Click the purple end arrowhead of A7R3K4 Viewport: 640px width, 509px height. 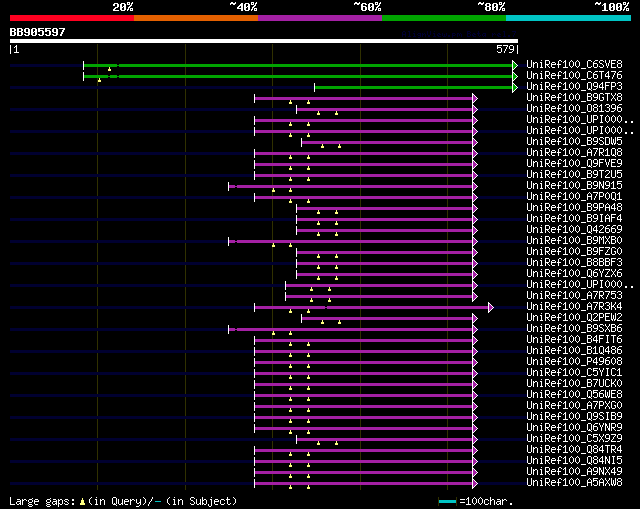[491, 307]
